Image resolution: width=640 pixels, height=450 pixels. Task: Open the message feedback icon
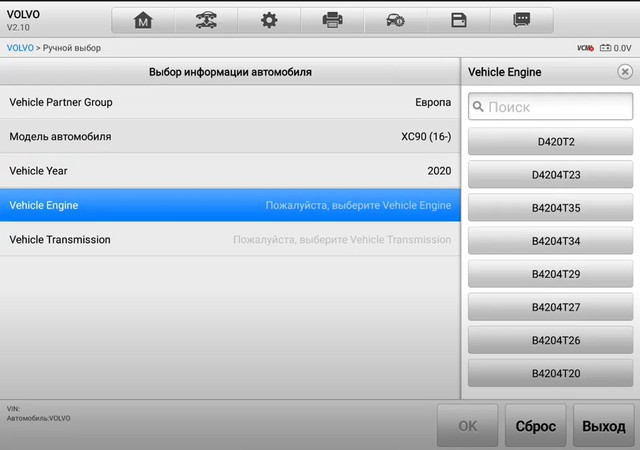[522, 20]
